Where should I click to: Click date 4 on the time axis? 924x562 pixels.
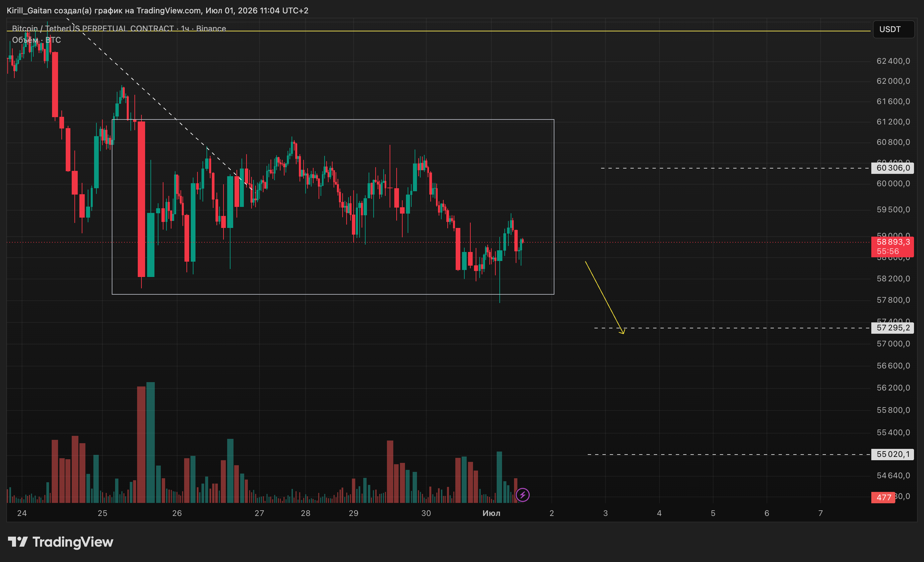pos(659,513)
